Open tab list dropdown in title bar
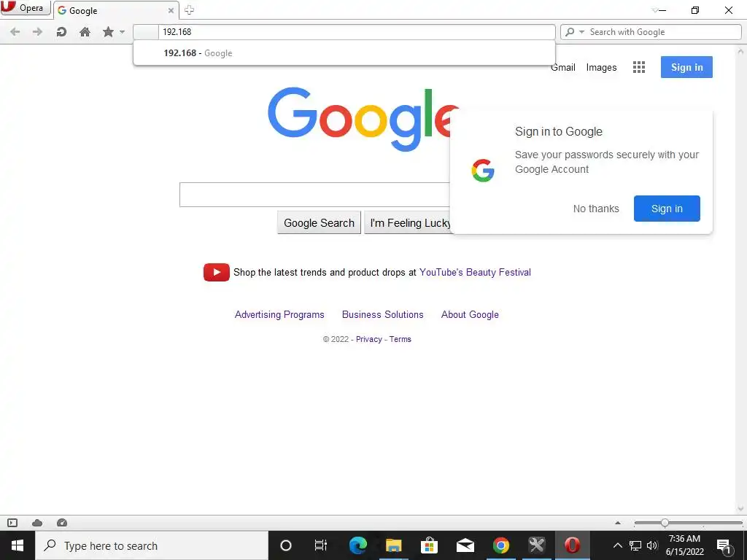Viewport: 747px width, 560px height. point(654,10)
